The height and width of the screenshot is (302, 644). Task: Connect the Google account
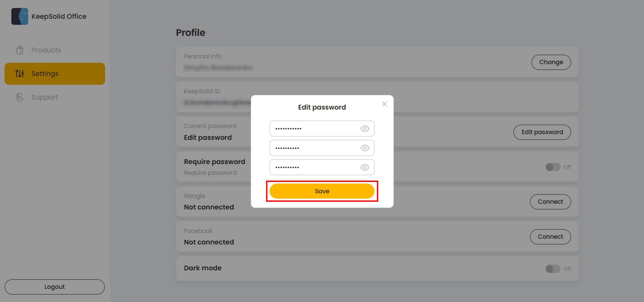550,202
